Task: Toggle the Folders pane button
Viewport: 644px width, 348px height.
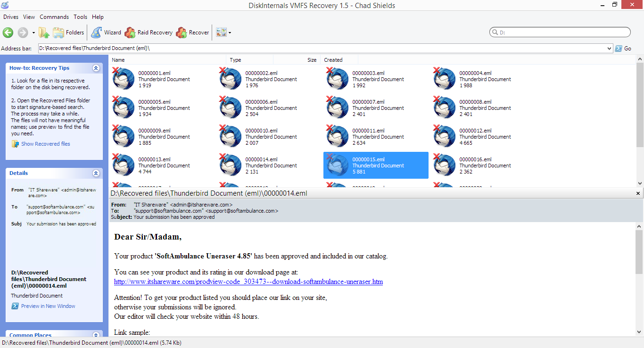Action: 68,33
